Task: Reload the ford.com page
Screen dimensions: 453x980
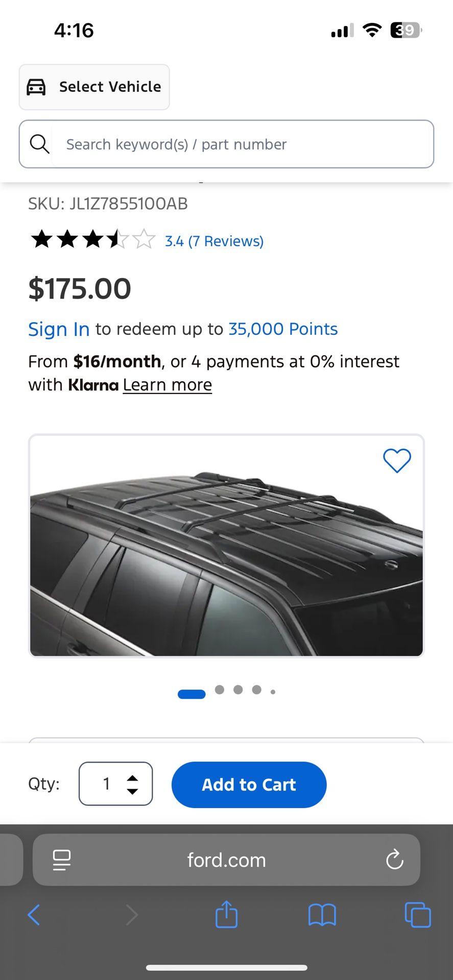Action: coord(394,860)
